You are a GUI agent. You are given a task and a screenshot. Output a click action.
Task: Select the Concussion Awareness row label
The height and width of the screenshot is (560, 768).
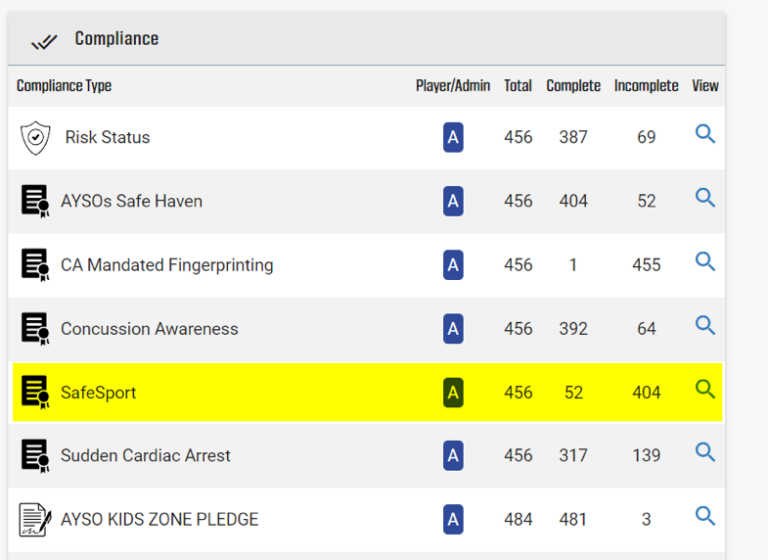(x=149, y=329)
